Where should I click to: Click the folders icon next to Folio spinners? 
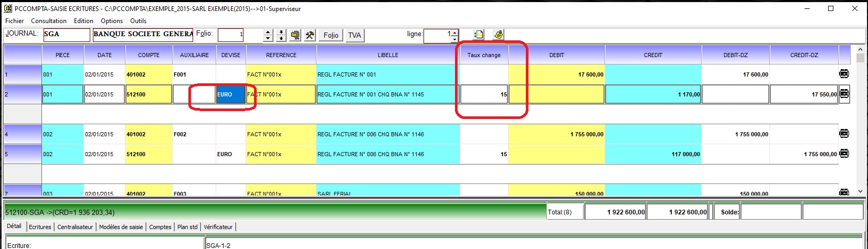tap(295, 35)
